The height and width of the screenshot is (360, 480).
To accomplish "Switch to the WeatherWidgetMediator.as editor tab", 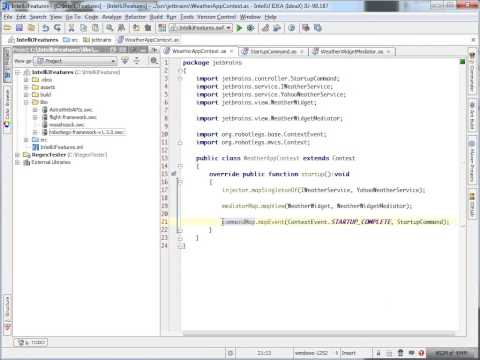I will pyautogui.click(x=352, y=51).
